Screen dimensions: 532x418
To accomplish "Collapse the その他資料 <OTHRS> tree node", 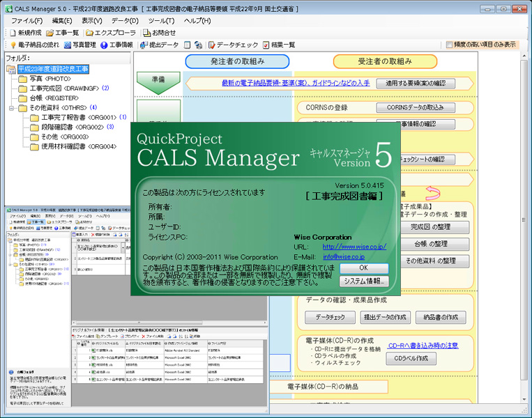I will coord(12,108).
